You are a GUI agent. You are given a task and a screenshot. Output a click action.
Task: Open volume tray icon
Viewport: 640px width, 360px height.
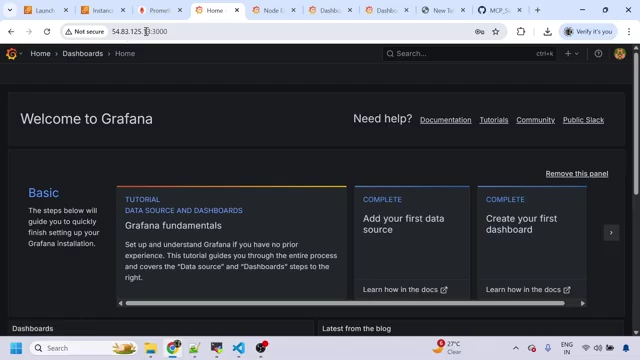[x=598, y=348]
